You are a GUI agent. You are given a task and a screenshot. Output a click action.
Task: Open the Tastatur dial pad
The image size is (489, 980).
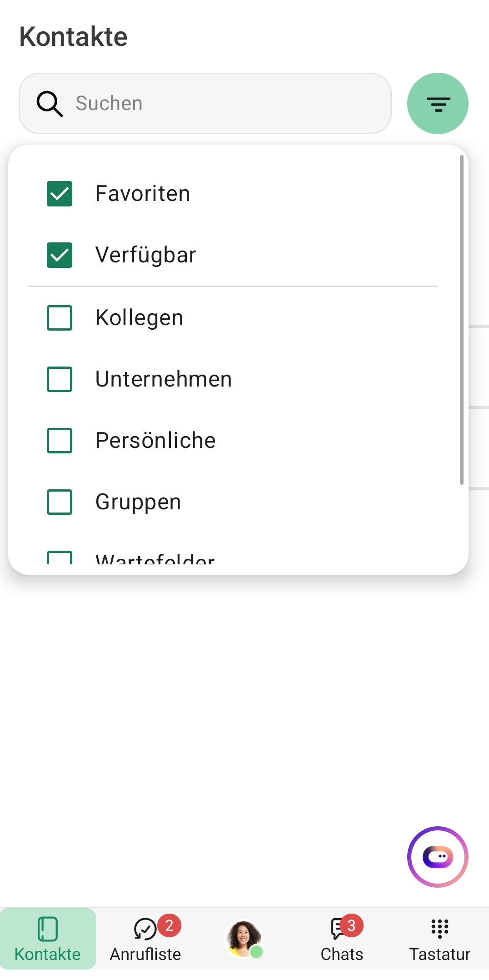pyautogui.click(x=439, y=939)
